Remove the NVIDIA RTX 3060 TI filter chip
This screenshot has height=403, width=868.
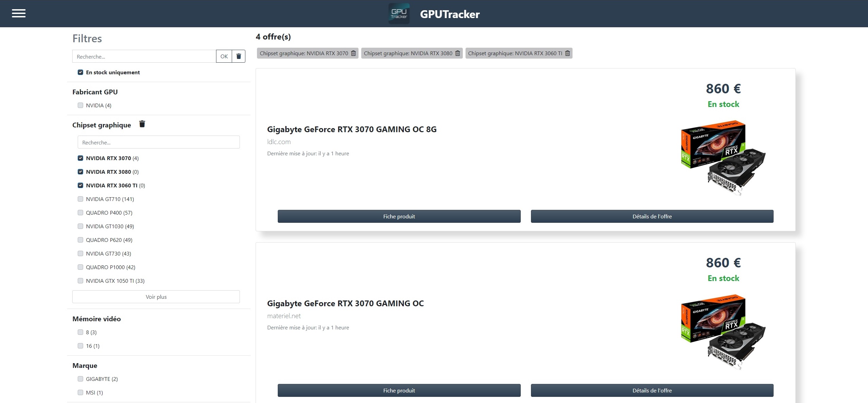567,53
